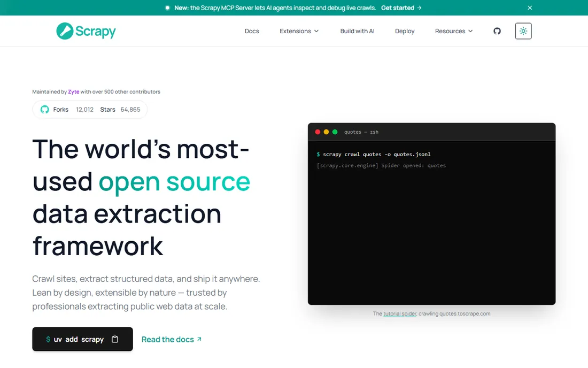Viewport: 588px width, 368px height.
Task: Click the uv add scrapy command button
Action: pyautogui.click(x=82, y=339)
